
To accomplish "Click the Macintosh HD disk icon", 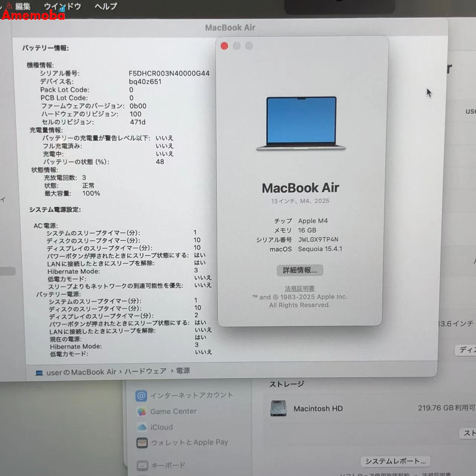I will (x=279, y=408).
